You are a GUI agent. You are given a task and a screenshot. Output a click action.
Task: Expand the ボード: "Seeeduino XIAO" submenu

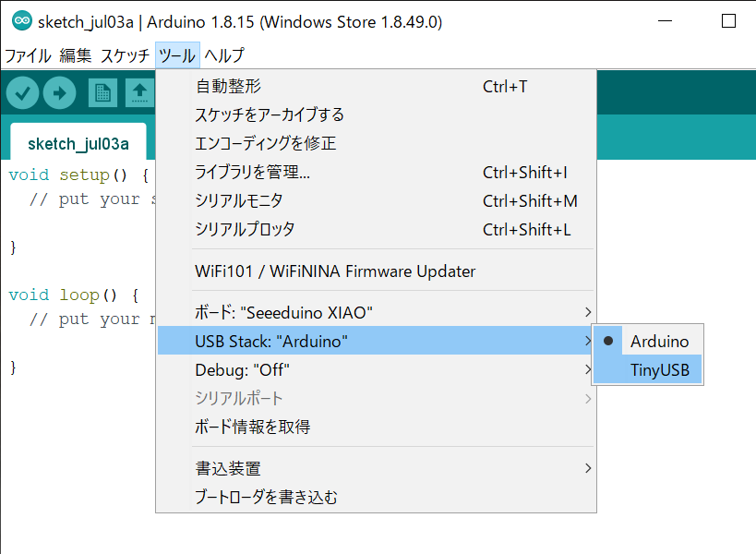coord(376,312)
